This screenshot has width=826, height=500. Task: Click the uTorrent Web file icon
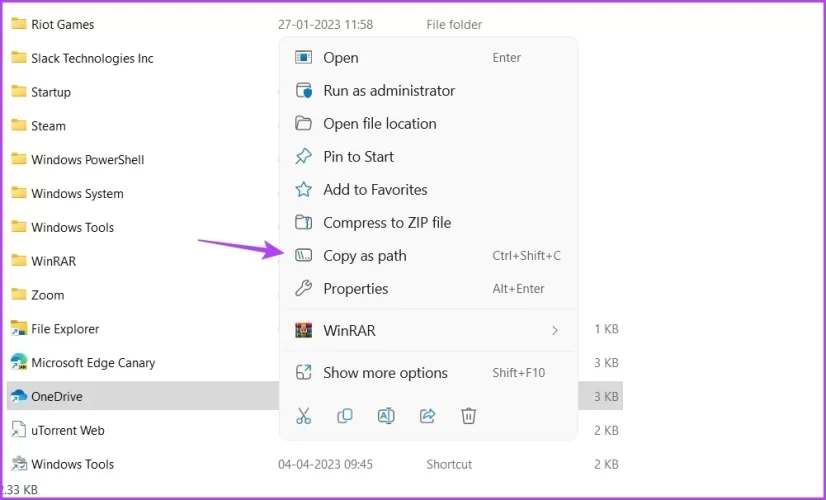click(x=18, y=430)
